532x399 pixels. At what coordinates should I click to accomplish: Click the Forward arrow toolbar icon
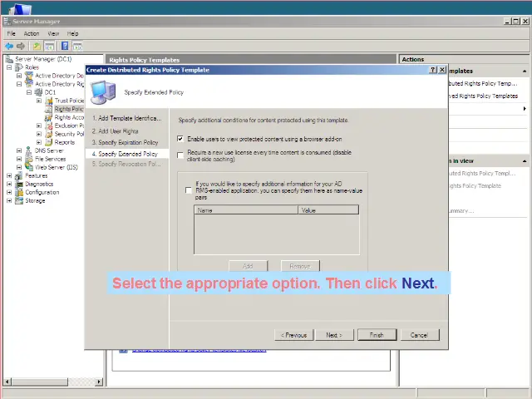[21, 47]
